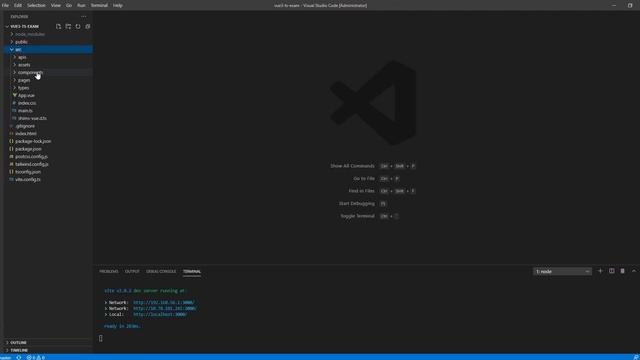Click the 'Find in Files' shortcut text
The width and height of the screenshot is (640, 360).
pos(362,191)
